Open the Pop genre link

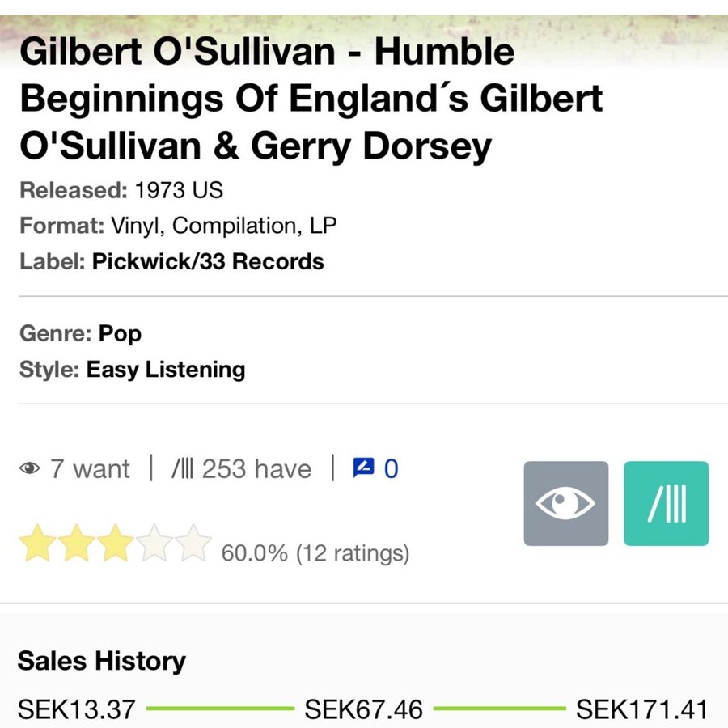pyautogui.click(x=120, y=333)
